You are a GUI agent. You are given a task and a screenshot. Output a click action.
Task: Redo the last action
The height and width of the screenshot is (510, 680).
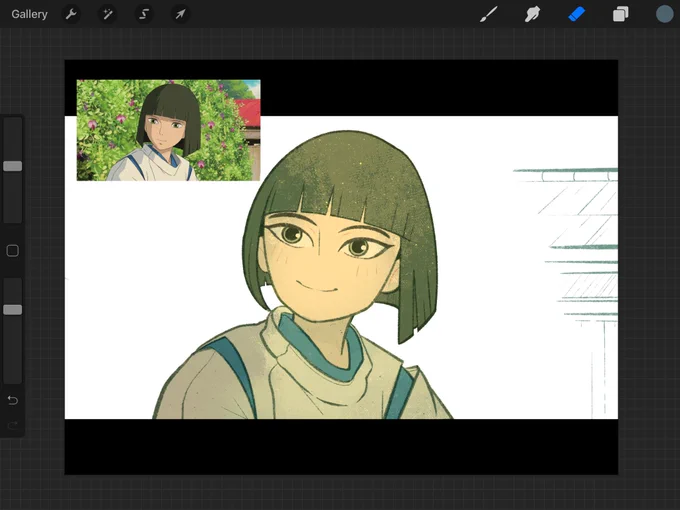pyautogui.click(x=13, y=425)
